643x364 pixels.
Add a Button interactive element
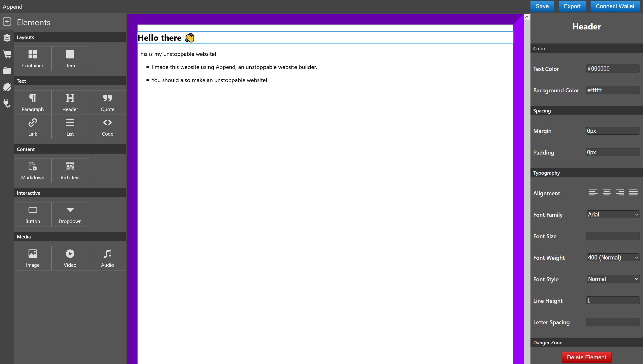[33, 215]
